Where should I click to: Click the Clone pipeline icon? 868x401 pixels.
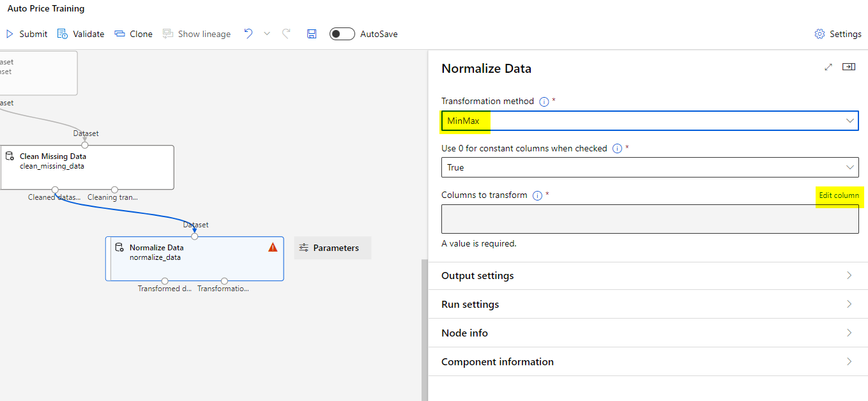[119, 34]
